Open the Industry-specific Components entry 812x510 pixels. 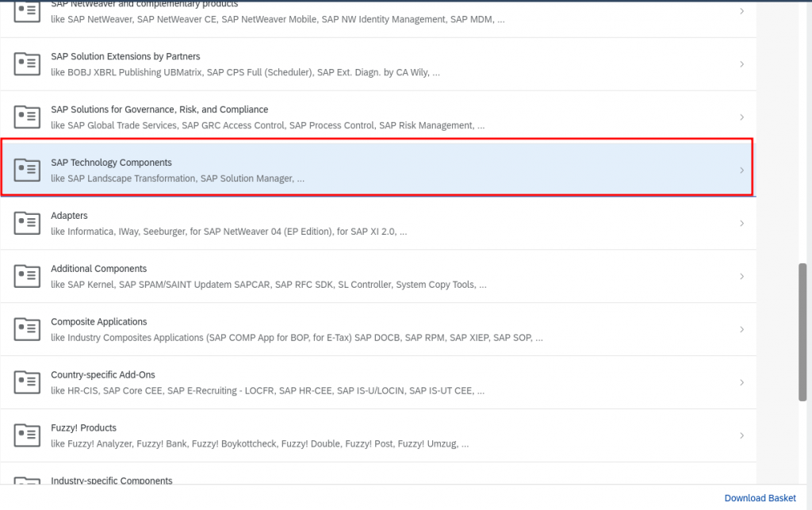111,480
